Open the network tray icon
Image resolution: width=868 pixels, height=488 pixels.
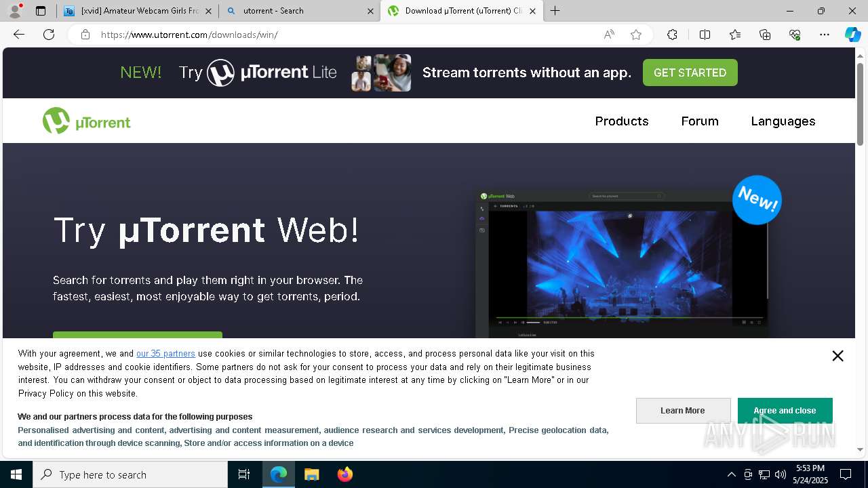764,474
